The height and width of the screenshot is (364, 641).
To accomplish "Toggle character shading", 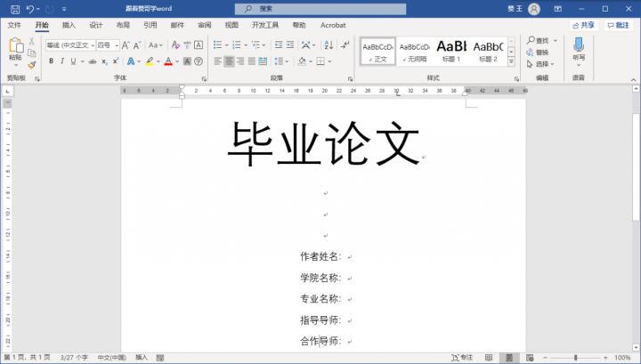I will tap(187, 61).
